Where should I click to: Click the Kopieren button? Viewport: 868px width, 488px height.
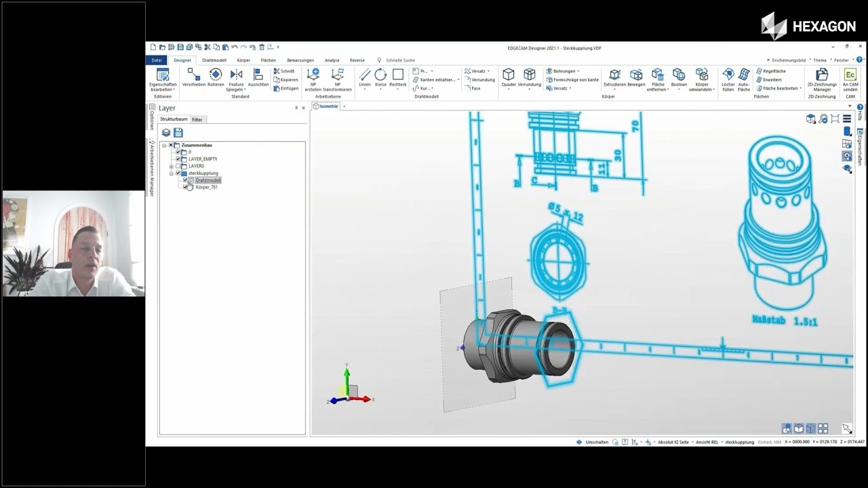pos(285,79)
